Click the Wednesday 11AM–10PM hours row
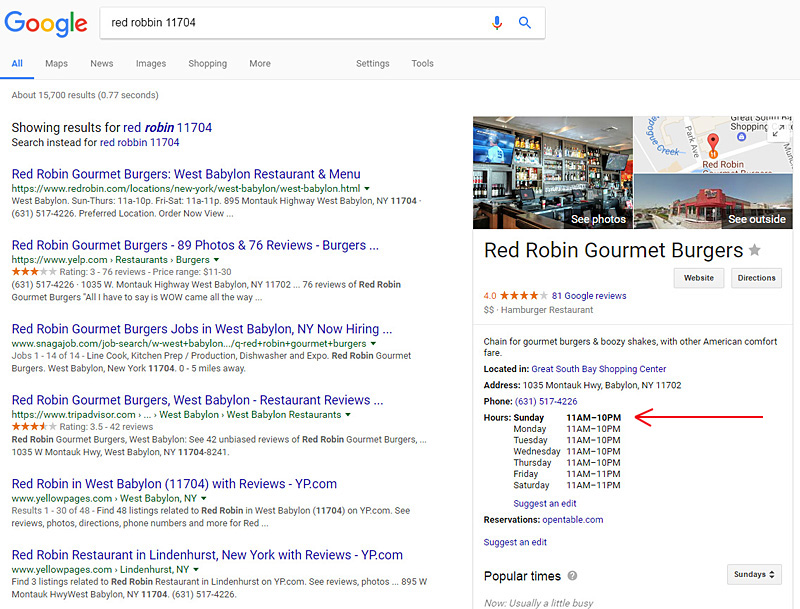This screenshot has width=800, height=609. pyautogui.click(x=567, y=451)
